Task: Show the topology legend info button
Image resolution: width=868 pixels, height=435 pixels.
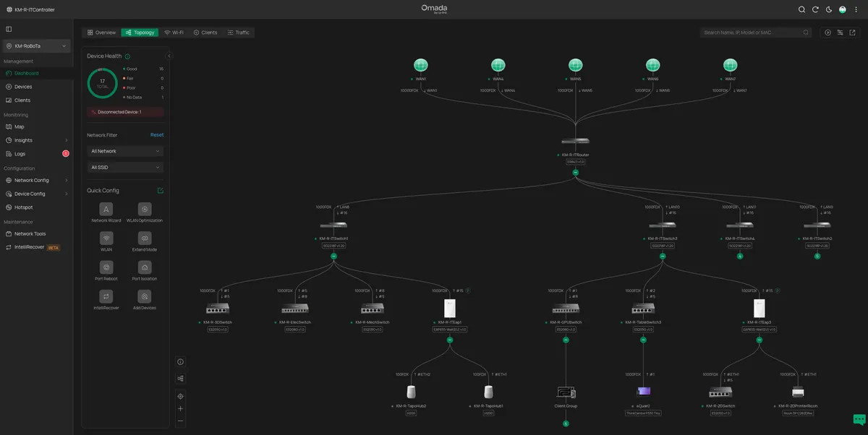Action: pyautogui.click(x=180, y=361)
